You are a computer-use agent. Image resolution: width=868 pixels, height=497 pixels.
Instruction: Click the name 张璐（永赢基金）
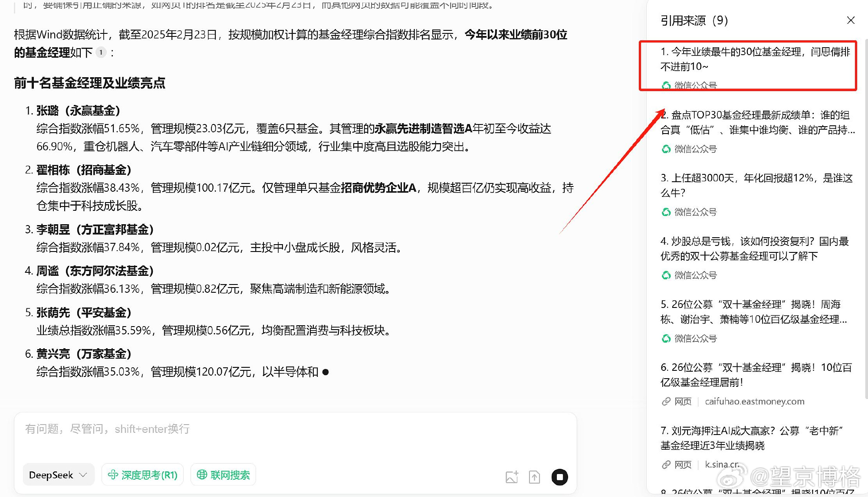79,111
